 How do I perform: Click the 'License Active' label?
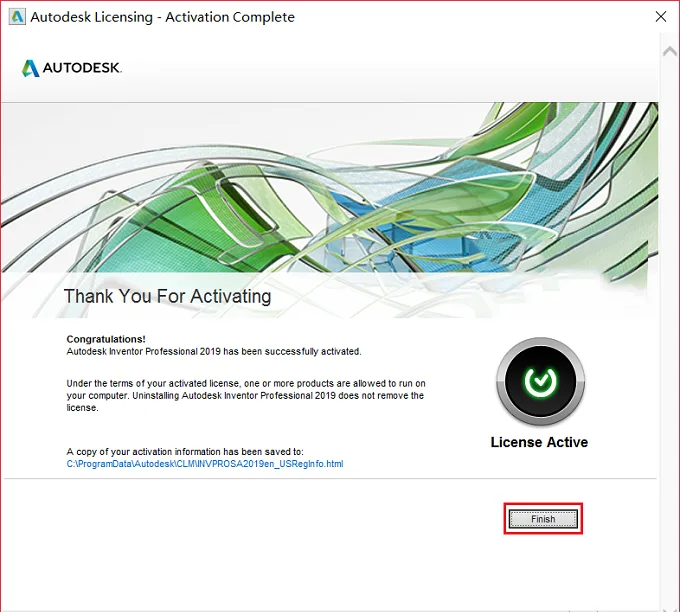point(539,442)
